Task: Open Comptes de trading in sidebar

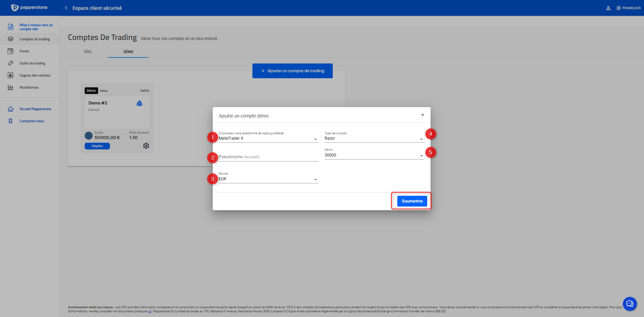Action: (35, 39)
